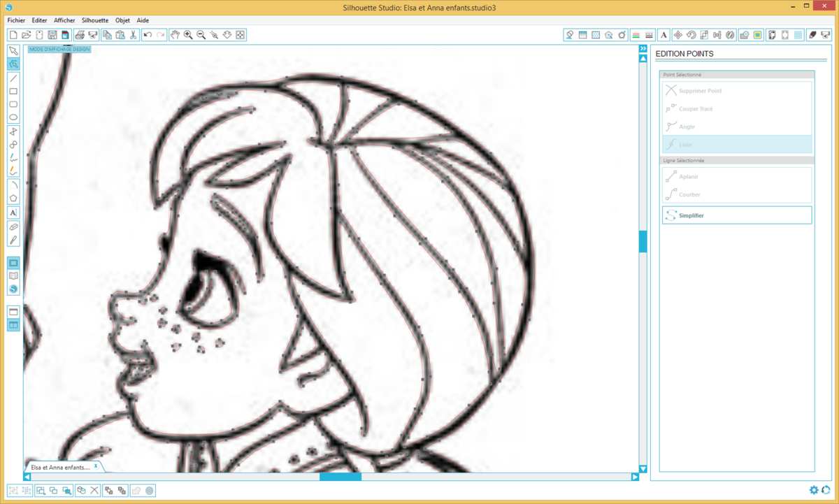The height and width of the screenshot is (504, 839).
Task: Click the Supprimer Point button
Action: click(737, 91)
